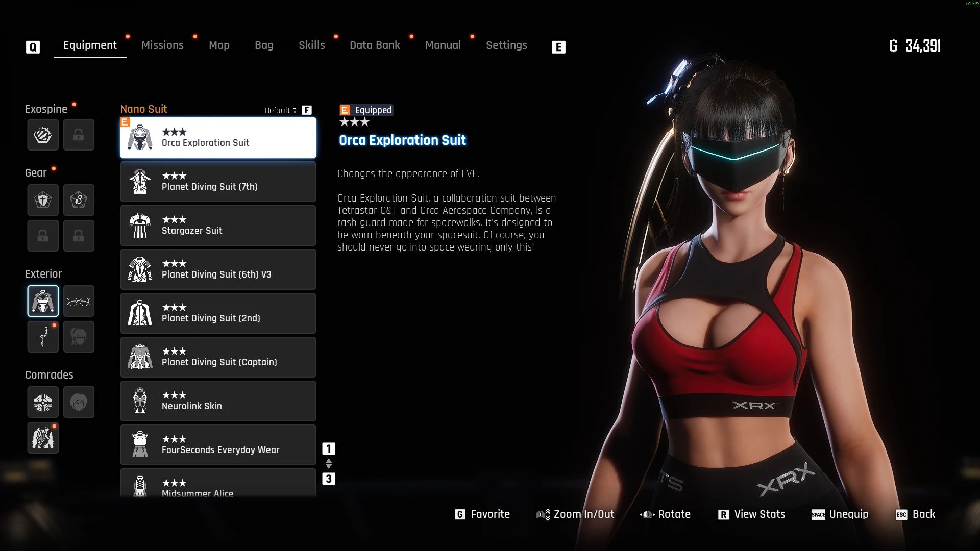Switch to the Data Bank tab
980x551 pixels.
coord(375,45)
